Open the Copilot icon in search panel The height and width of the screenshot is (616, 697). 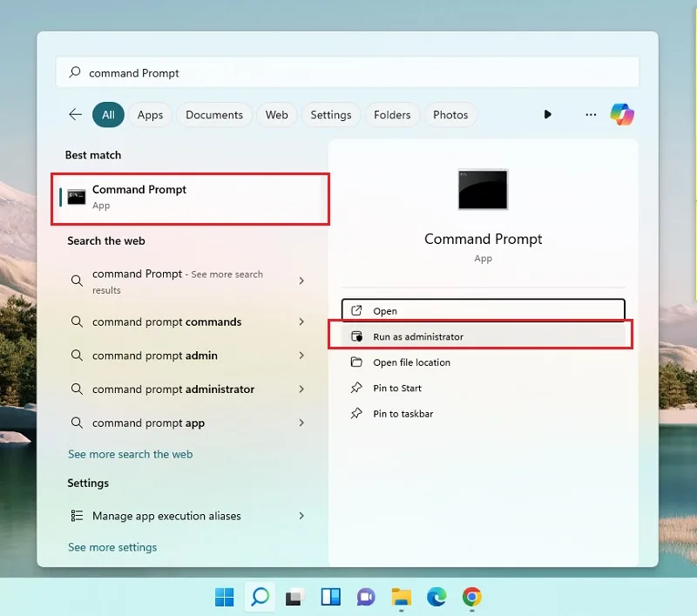(x=622, y=115)
